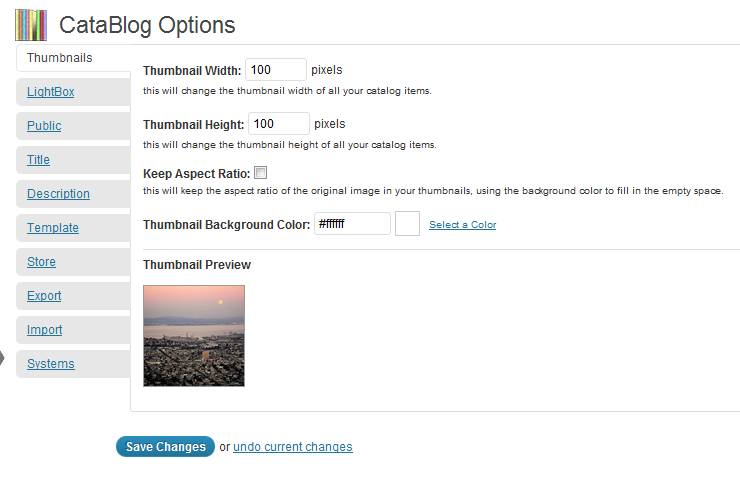Click the Select a Color link
The width and height of the screenshot is (740, 490).
(x=462, y=225)
